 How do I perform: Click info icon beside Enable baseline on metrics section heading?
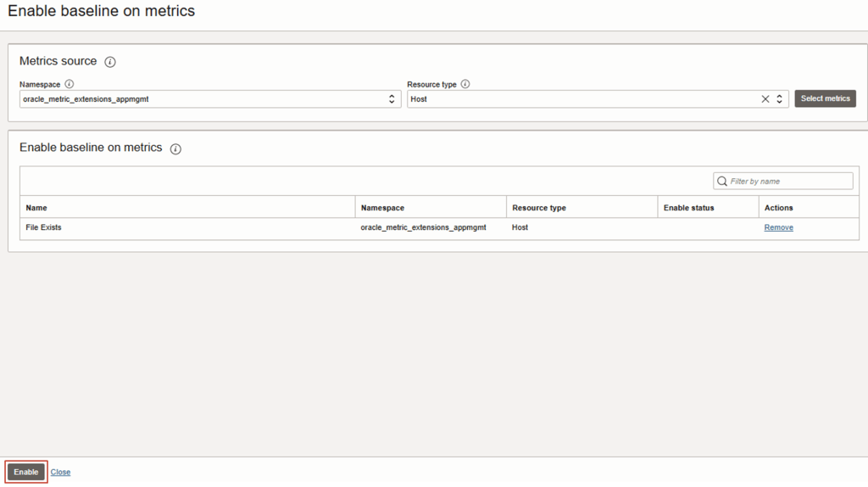[x=175, y=148]
